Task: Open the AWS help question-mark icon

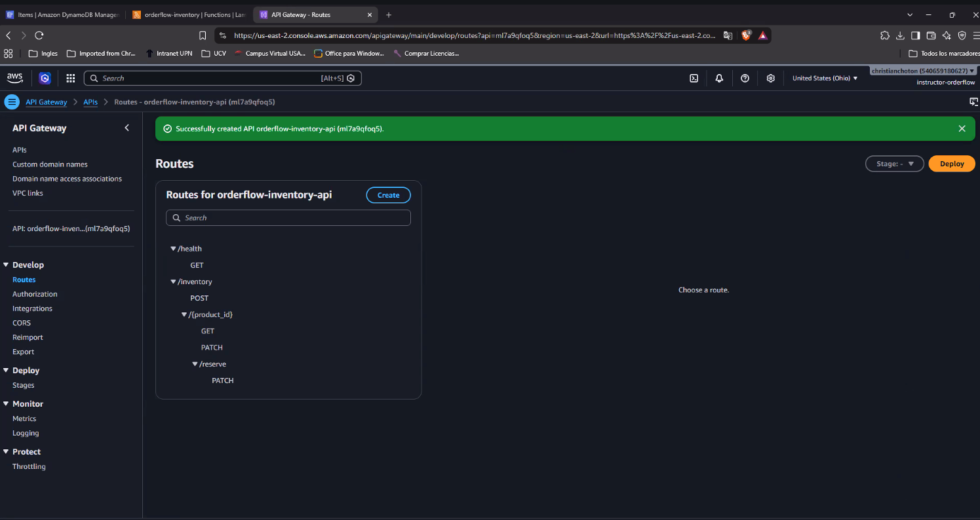Action: (x=745, y=79)
